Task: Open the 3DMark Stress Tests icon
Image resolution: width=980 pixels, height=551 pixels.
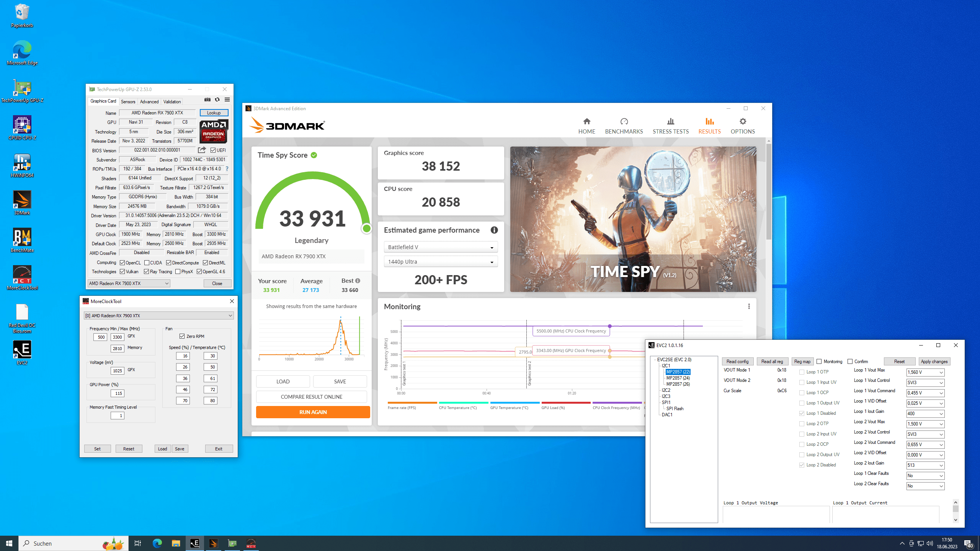Action: click(x=670, y=122)
